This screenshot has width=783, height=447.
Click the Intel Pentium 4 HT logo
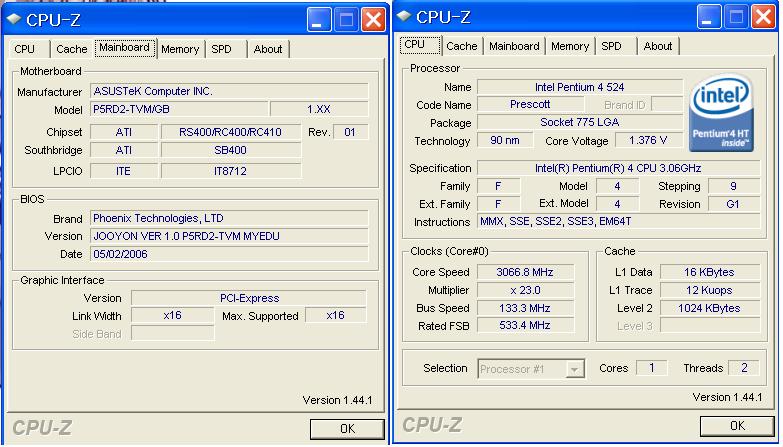coord(722,113)
